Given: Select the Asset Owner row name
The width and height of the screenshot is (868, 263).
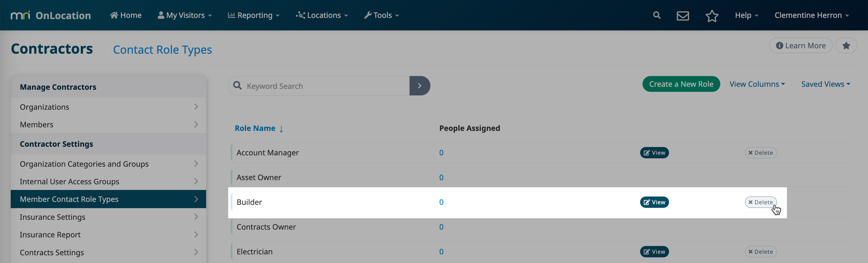Looking at the screenshot, I should (259, 177).
